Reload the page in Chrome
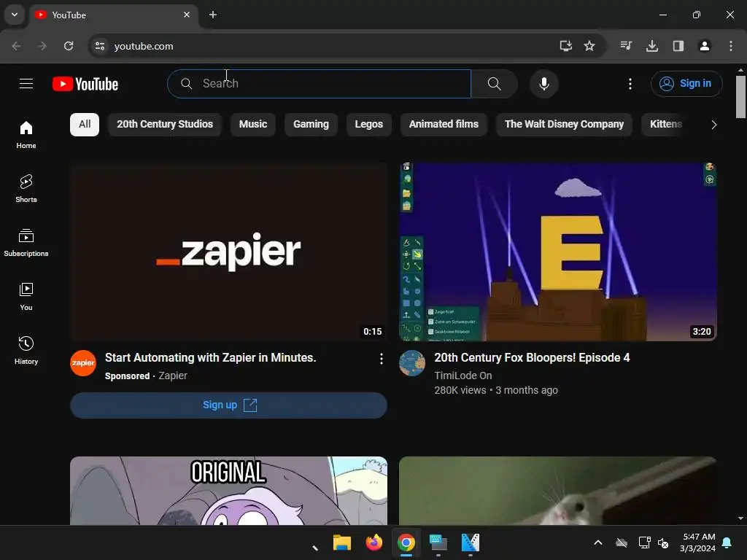This screenshot has height=560, width=747. tap(69, 46)
